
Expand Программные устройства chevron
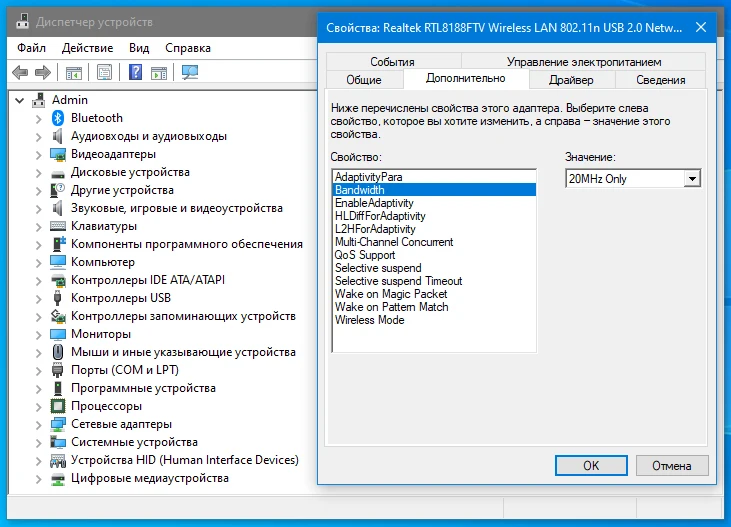click(x=39, y=388)
